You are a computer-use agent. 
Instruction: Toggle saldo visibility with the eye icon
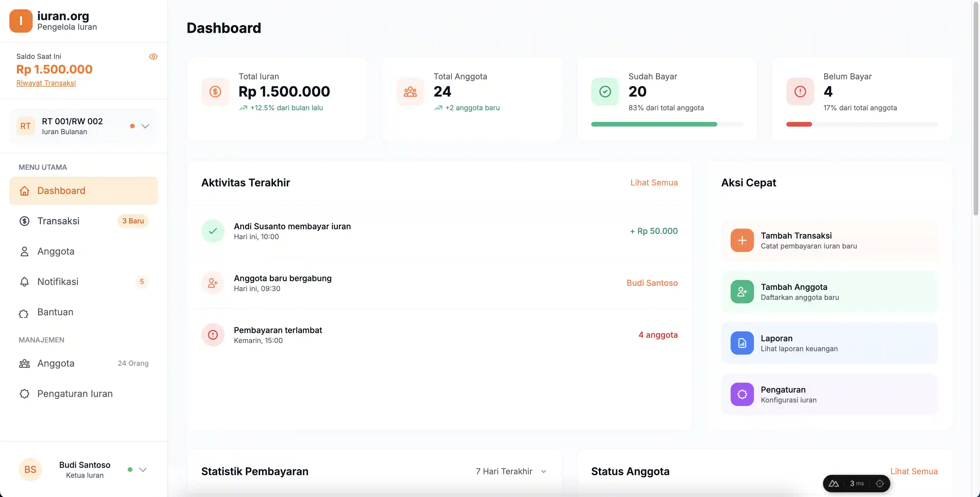[153, 56]
